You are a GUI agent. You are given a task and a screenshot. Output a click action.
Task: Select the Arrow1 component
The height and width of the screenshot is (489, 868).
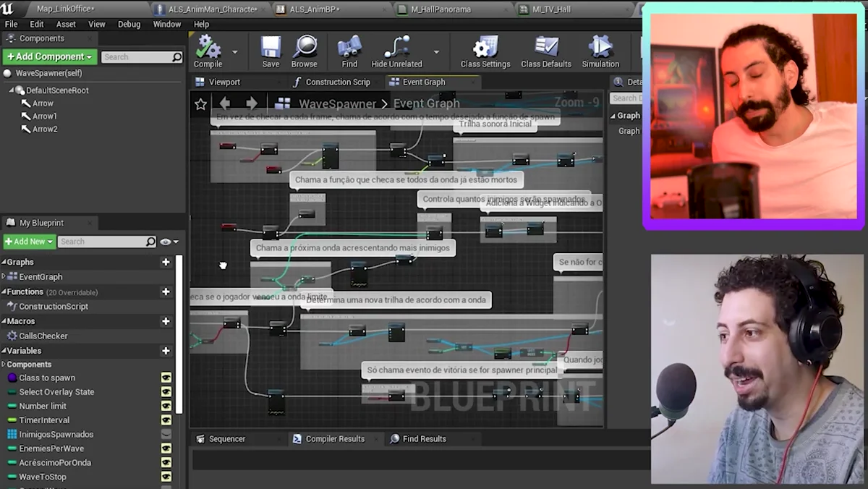click(x=44, y=116)
